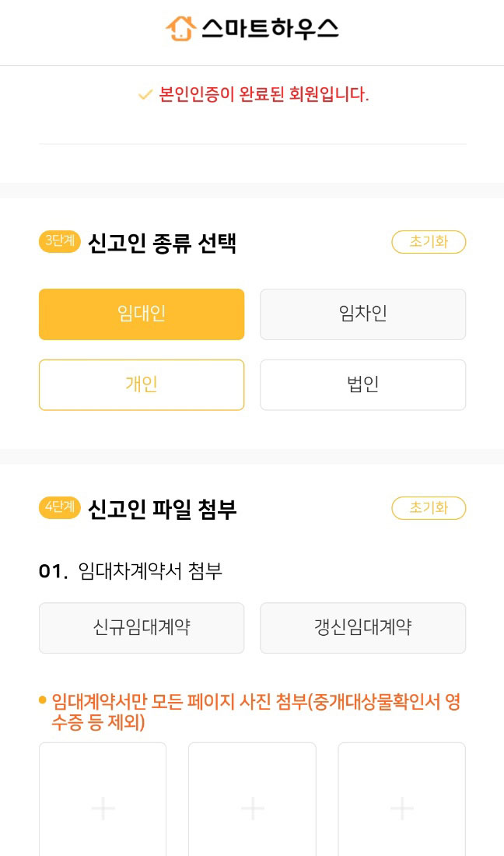
Task: Click the orange bullet notice icon
Action: tap(43, 700)
